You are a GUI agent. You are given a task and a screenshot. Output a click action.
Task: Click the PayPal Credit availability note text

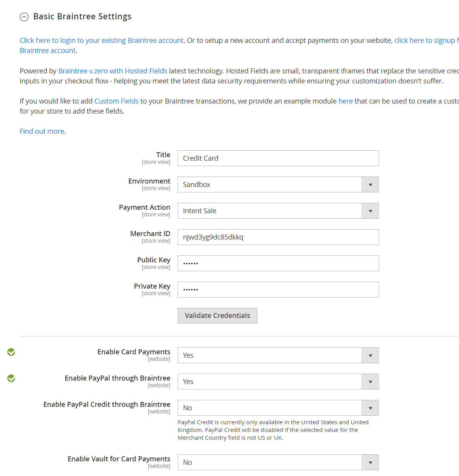[x=273, y=430]
